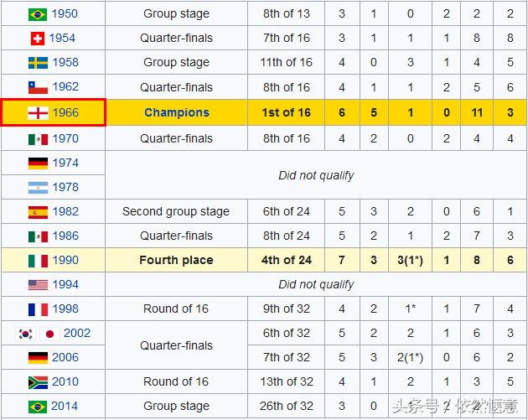Screen dimensions: 528x420
Task: Click the Sweden flag beside 1958
Action: click(37, 63)
